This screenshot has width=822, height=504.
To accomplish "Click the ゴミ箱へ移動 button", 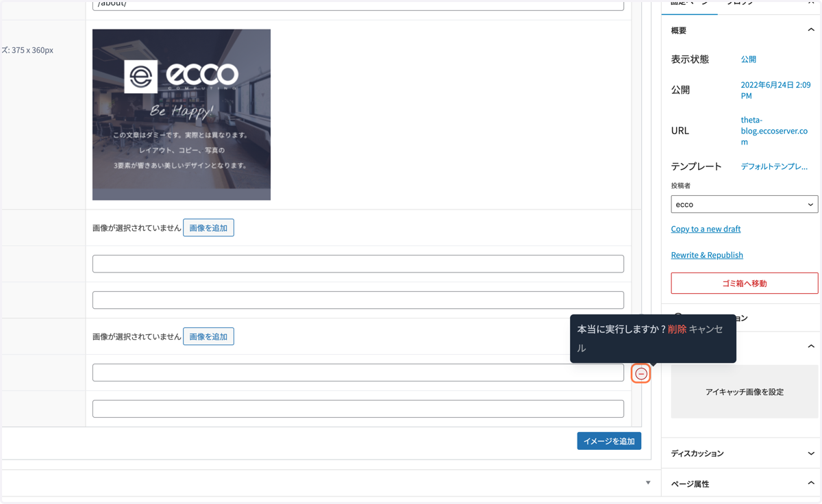I will 745,283.
